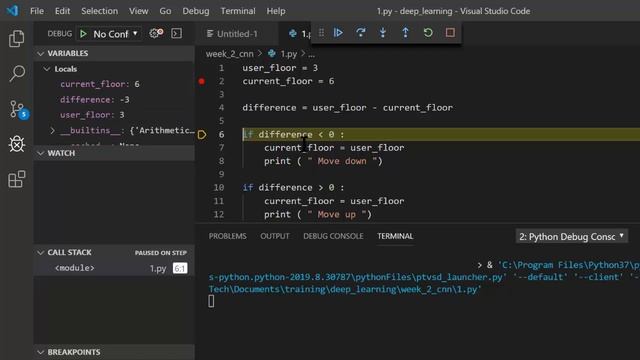Open the Debug view bug icon
The height and width of the screenshot is (360, 640).
point(17,144)
